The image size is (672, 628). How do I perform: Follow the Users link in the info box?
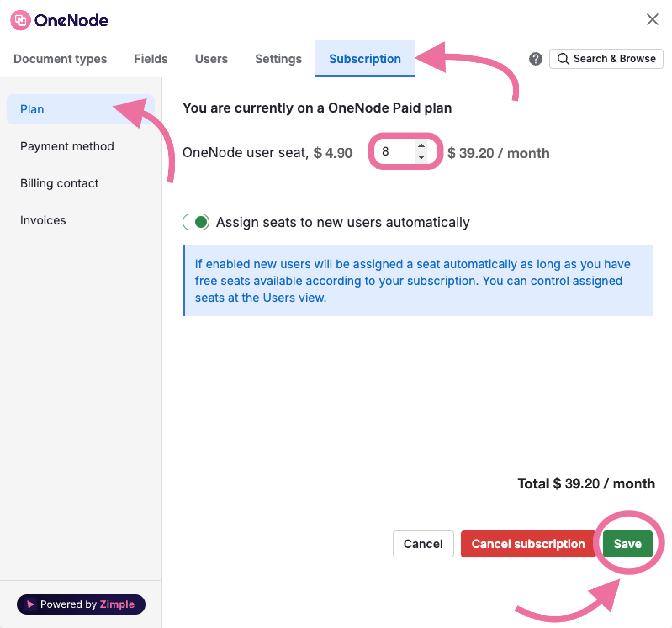tap(279, 298)
